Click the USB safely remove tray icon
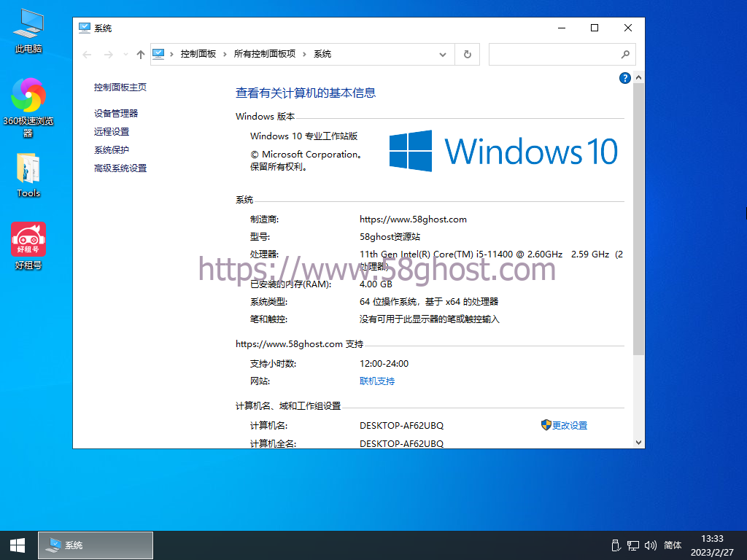 click(x=615, y=545)
